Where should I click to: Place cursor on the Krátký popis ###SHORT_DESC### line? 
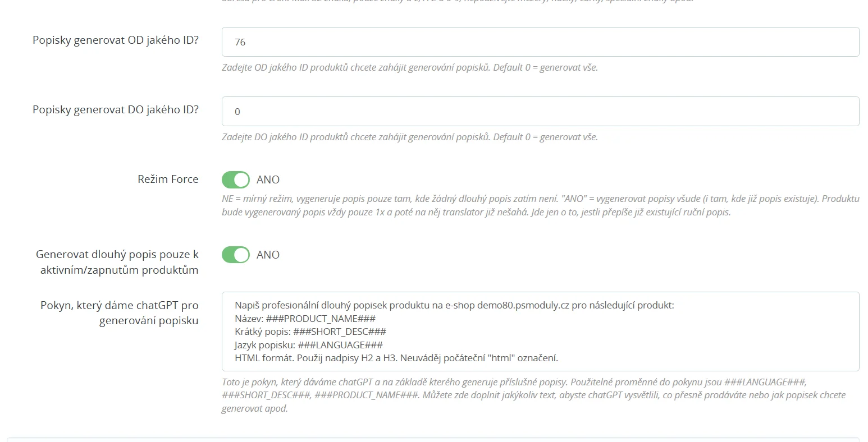[x=310, y=331]
